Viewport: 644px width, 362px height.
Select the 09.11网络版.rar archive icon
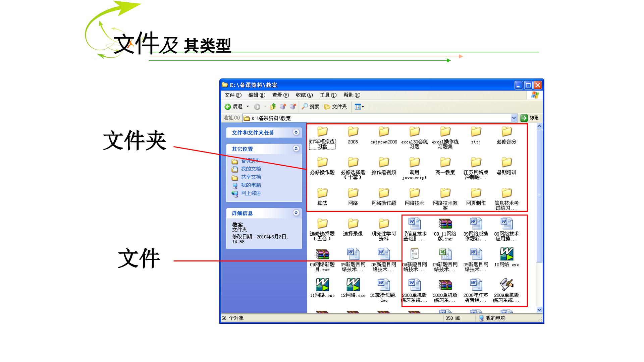pyautogui.click(x=445, y=224)
